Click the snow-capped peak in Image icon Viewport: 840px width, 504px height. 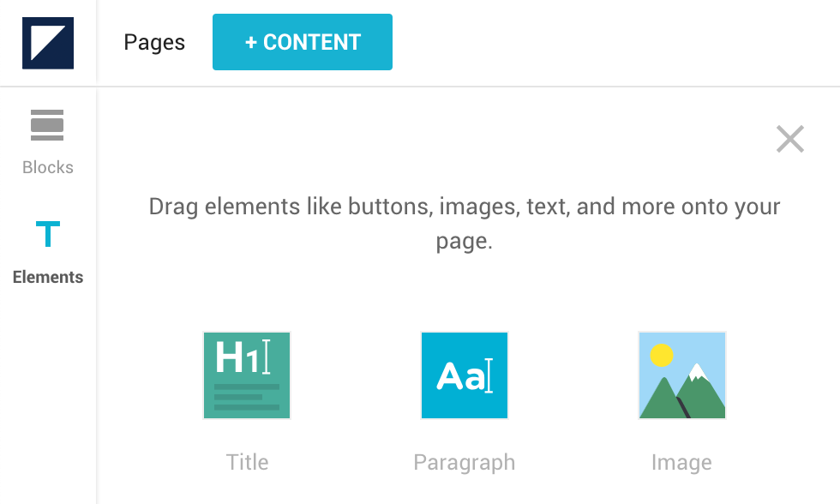[x=697, y=372]
